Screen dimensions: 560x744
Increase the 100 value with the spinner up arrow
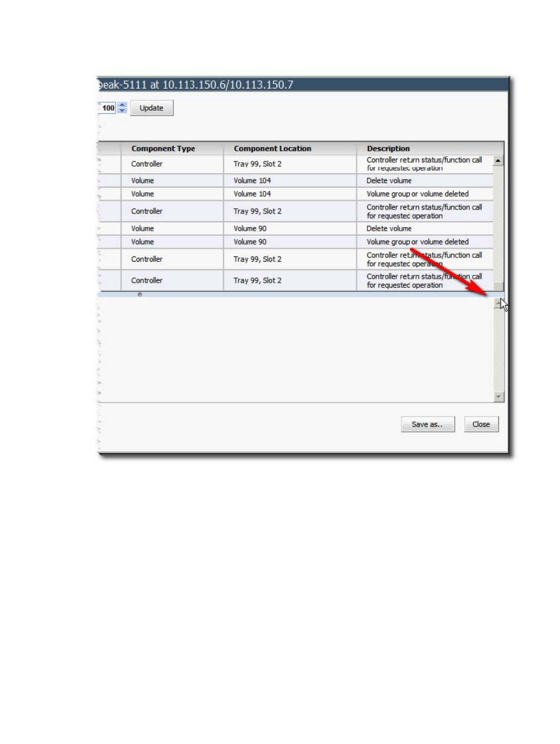122,105
